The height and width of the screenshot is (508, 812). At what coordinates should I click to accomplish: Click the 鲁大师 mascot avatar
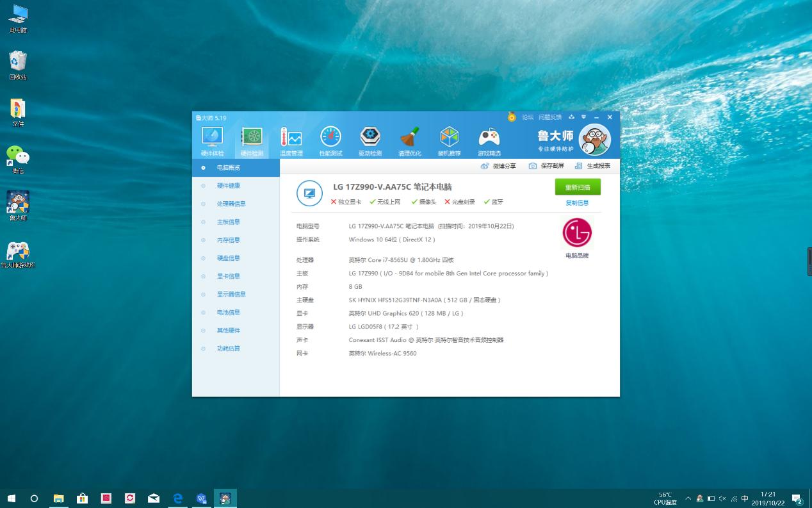point(594,140)
